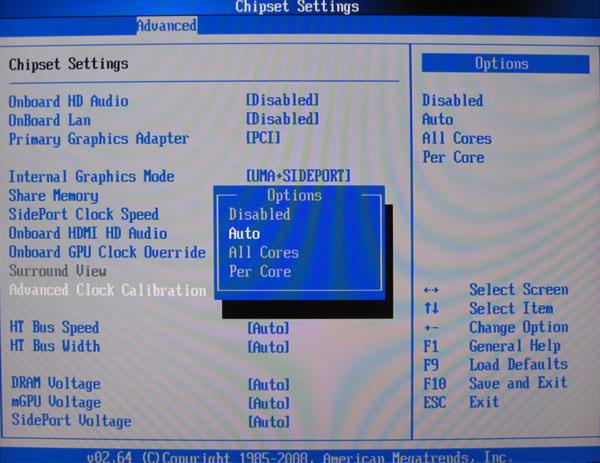Viewport: 600px width, 463px height.
Task: Expand the Internal Graphics Mode [UMA+SIDEPORT] value
Action: (x=298, y=176)
